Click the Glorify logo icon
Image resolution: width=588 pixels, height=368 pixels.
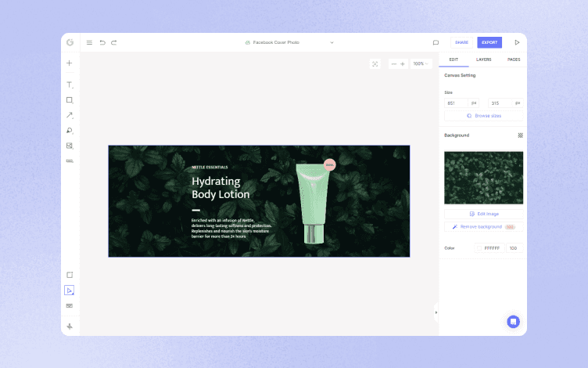tap(70, 42)
